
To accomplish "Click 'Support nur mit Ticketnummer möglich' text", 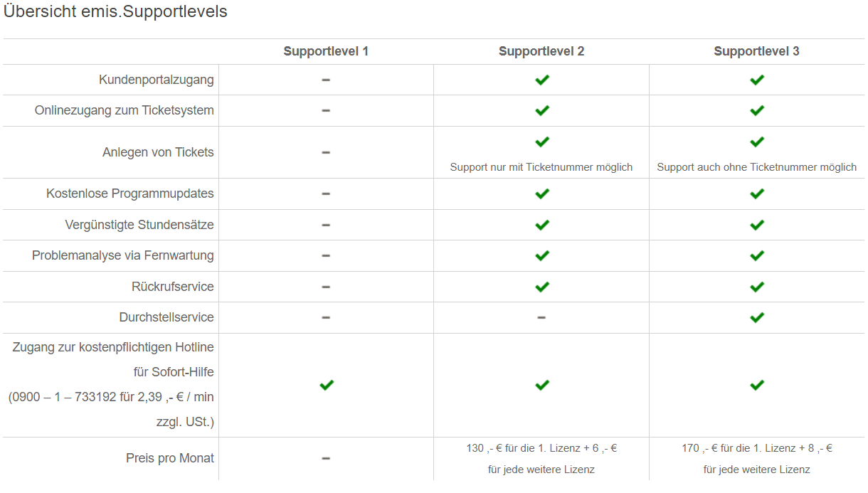I will click(541, 167).
